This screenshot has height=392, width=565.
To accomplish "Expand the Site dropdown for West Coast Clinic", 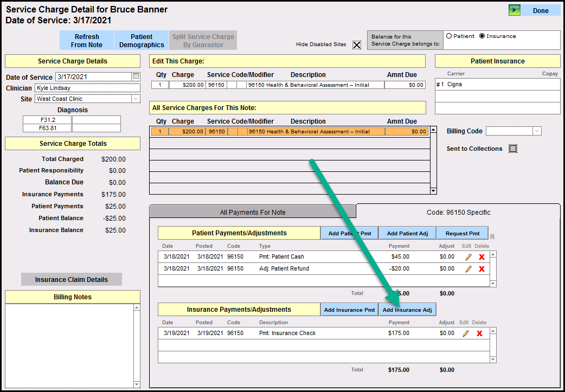I will point(136,99).
